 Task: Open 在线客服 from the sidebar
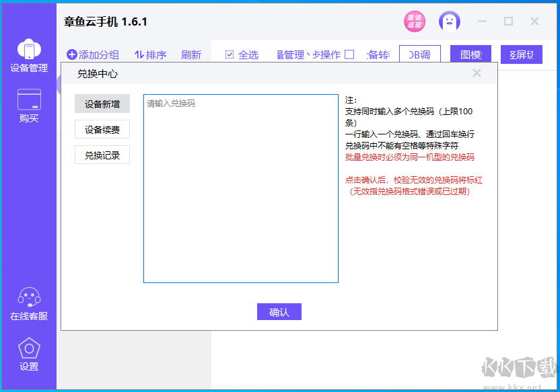(28, 303)
